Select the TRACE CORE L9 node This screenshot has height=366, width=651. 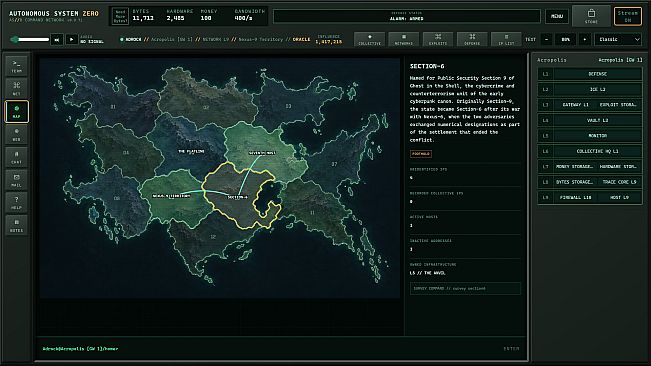coord(619,182)
